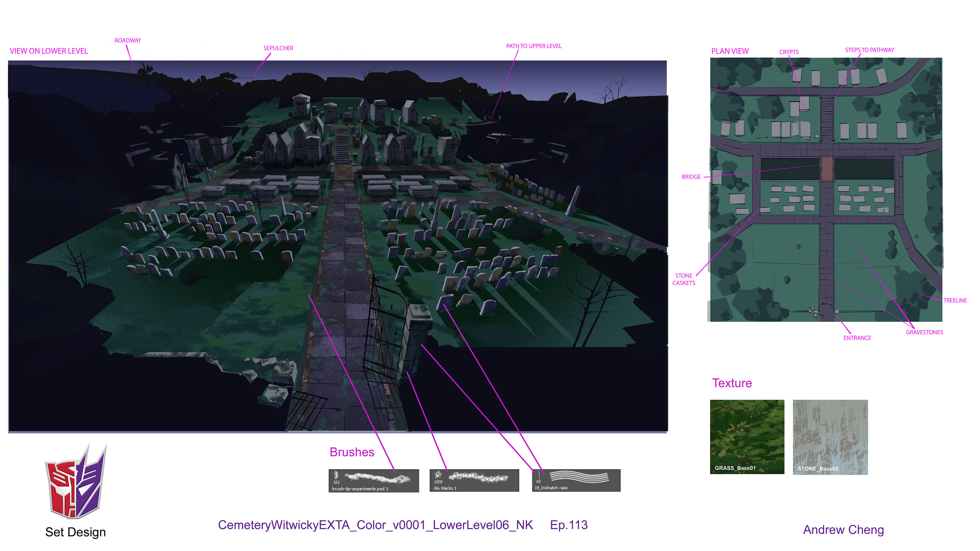This screenshot has height=551, width=980.
Task: Click the GRASS_Base01 texture swatch
Action: 747,436
